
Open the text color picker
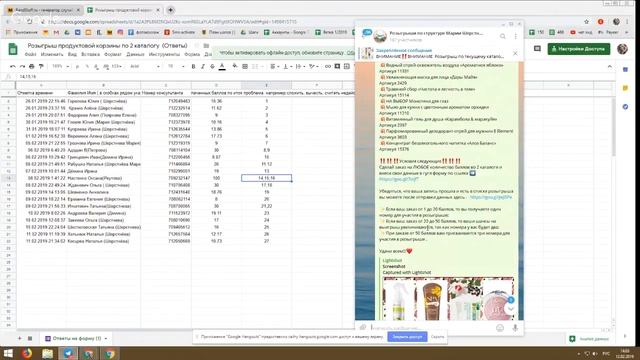222,67
